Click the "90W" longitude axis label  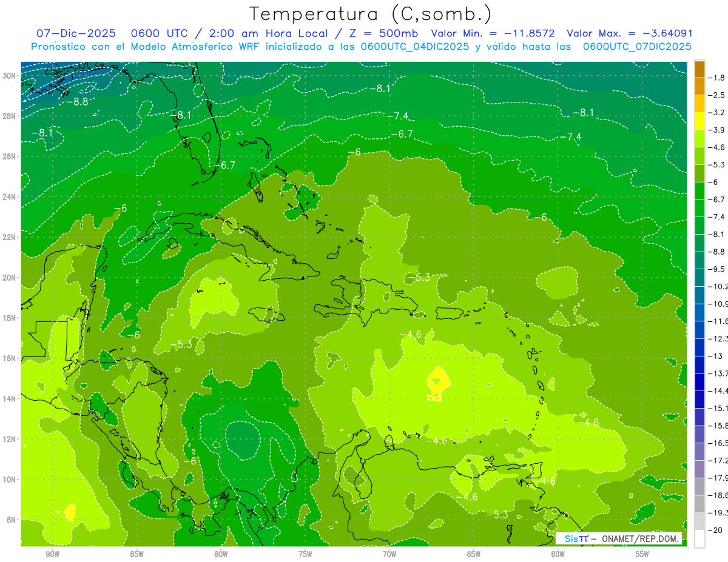(52, 554)
